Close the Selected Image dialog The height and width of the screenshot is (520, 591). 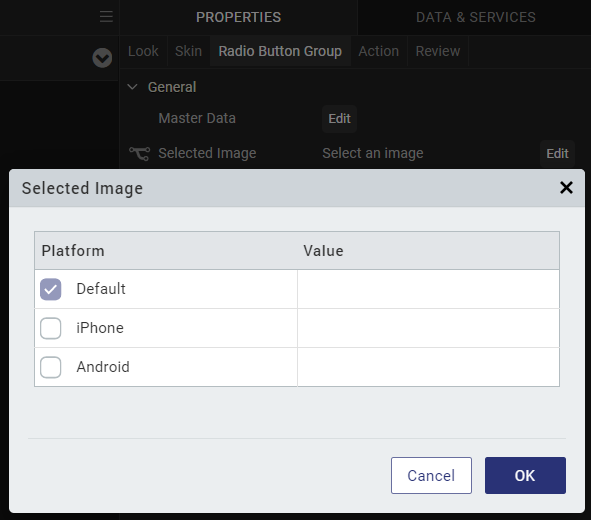[x=566, y=187]
